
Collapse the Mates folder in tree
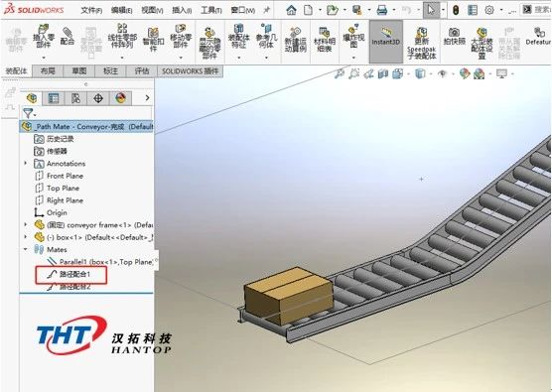pyautogui.click(x=26, y=249)
